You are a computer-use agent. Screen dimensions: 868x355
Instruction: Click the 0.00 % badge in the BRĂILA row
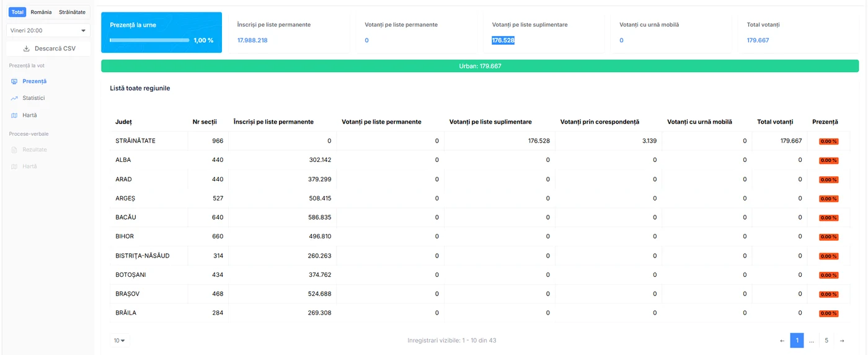(x=828, y=313)
